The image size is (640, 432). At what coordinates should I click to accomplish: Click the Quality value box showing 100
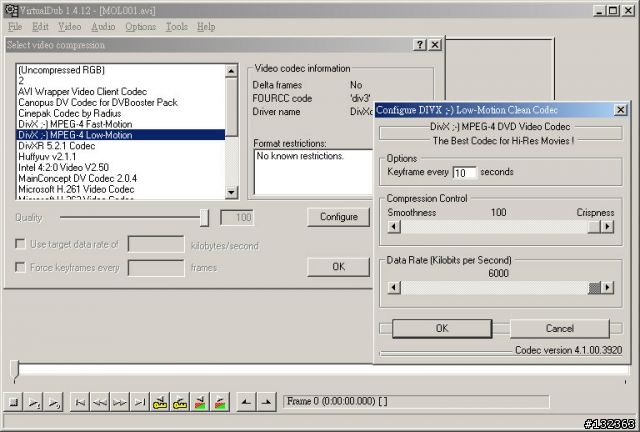[x=237, y=217]
